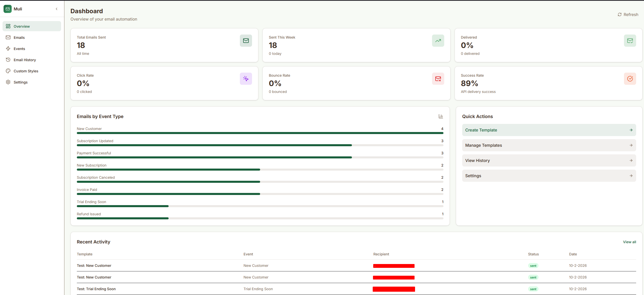Click the arrow on Manage Templates action

631,145
